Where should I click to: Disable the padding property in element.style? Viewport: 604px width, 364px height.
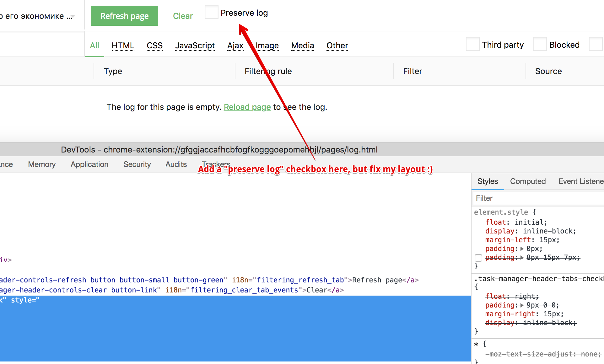tap(478, 258)
